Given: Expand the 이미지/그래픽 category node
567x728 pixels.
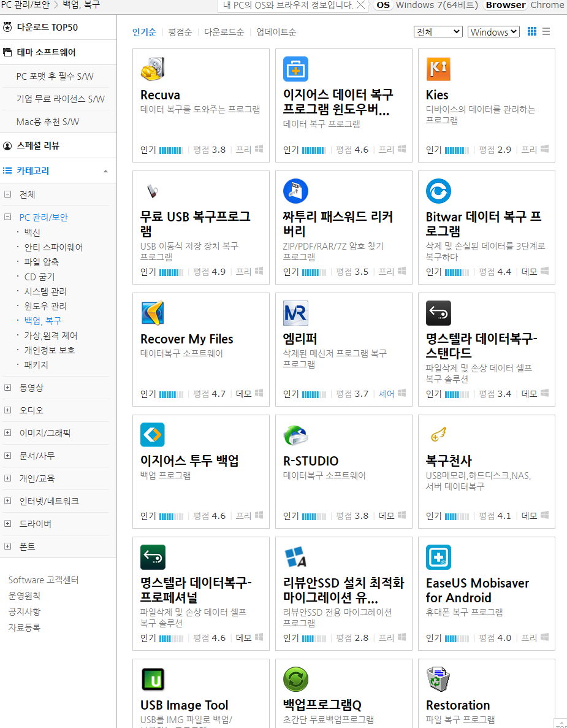Looking at the screenshot, I should click(7, 433).
